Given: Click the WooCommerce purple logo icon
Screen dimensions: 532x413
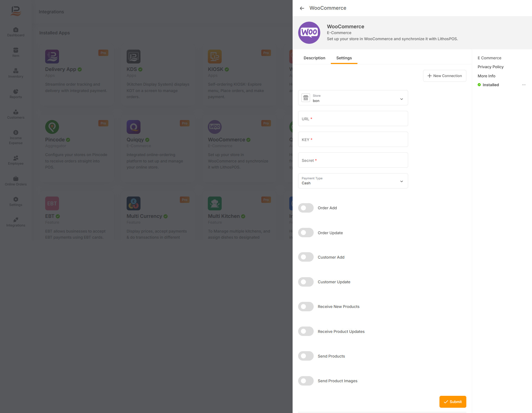Looking at the screenshot, I should [309, 33].
